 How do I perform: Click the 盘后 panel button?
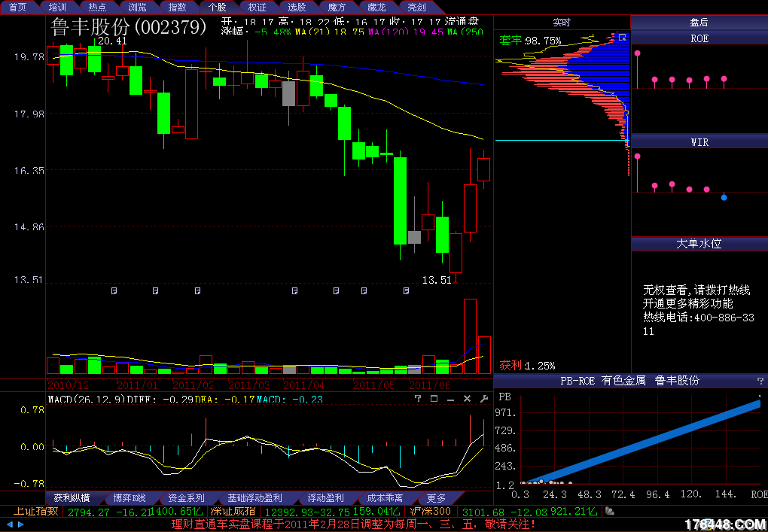[x=699, y=23]
